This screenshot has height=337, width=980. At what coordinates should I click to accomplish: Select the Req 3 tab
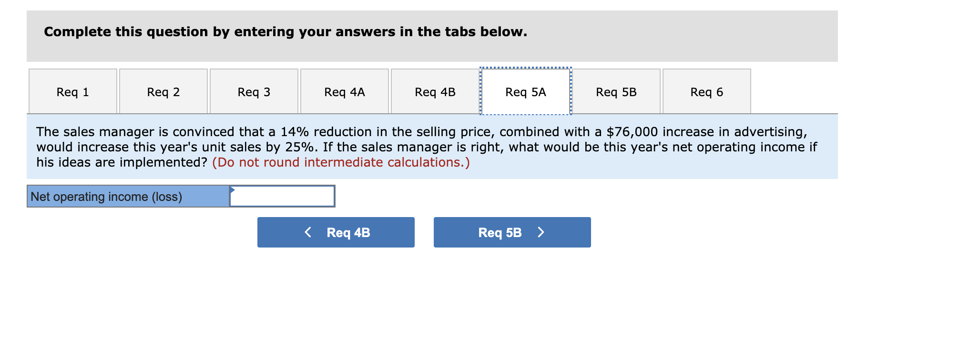coord(254,91)
